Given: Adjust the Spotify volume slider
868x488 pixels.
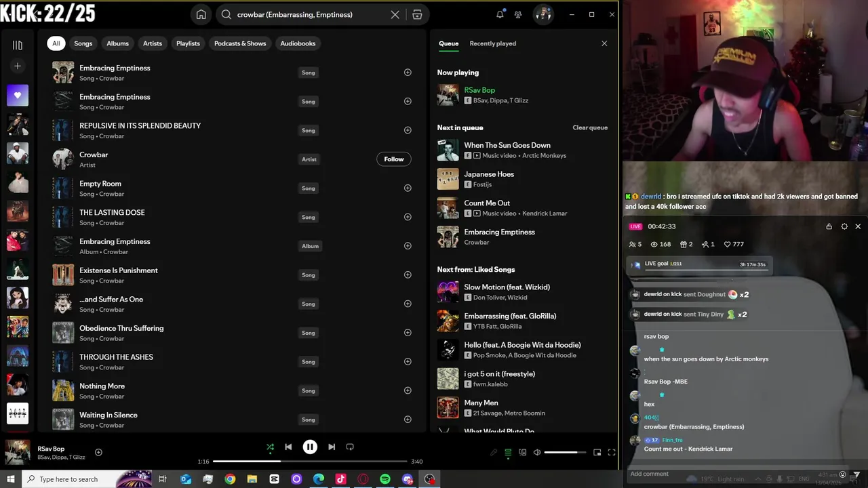Looking at the screenshot, I should coord(565,452).
